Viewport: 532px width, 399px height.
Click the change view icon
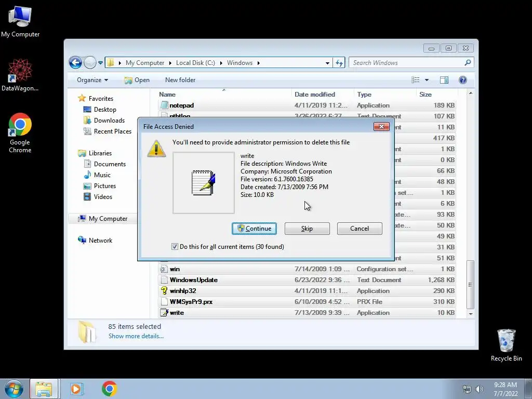tap(415, 79)
